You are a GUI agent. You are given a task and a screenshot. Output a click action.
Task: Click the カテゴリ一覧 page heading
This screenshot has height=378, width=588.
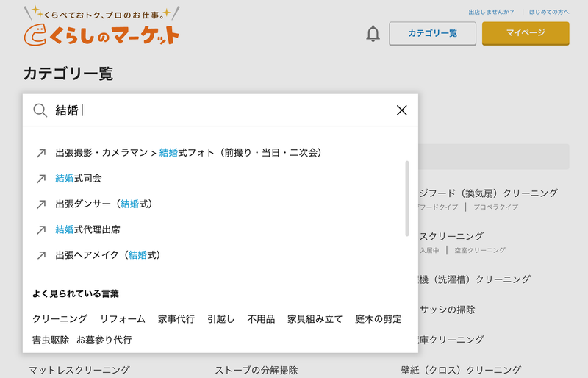(x=68, y=74)
